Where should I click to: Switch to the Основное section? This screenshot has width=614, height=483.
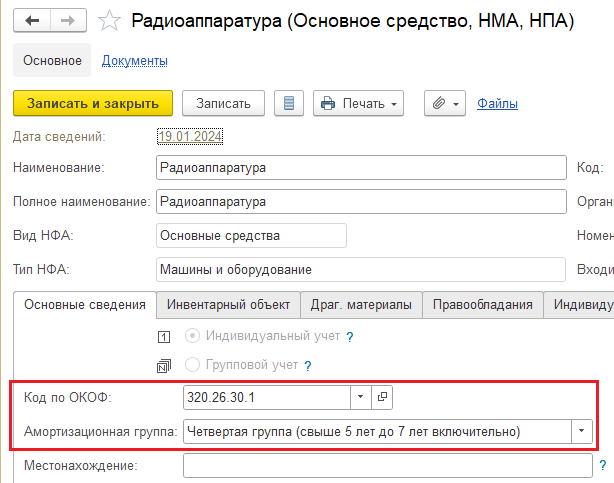pyautogui.click(x=52, y=60)
